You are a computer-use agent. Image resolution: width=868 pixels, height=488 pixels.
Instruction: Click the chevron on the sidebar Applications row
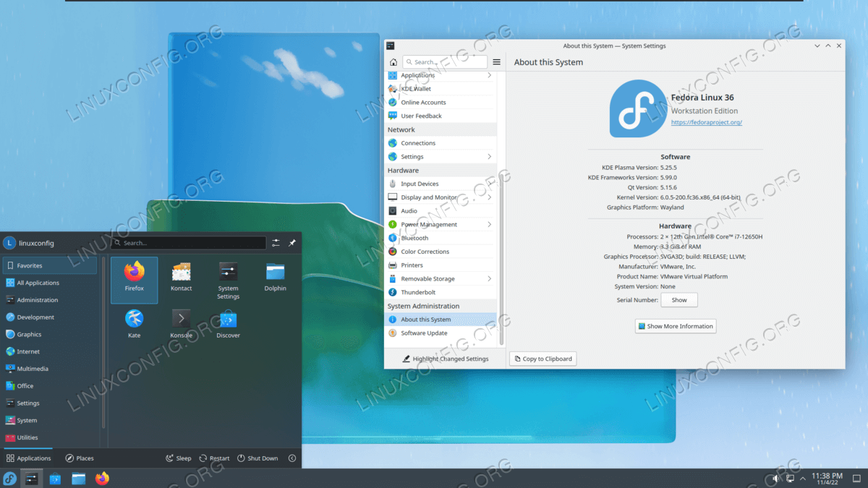click(x=489, y=75)
